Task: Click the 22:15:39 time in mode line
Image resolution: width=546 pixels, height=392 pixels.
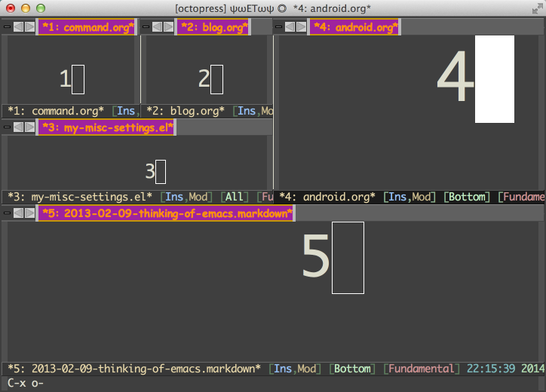Action: click(491, 369)
